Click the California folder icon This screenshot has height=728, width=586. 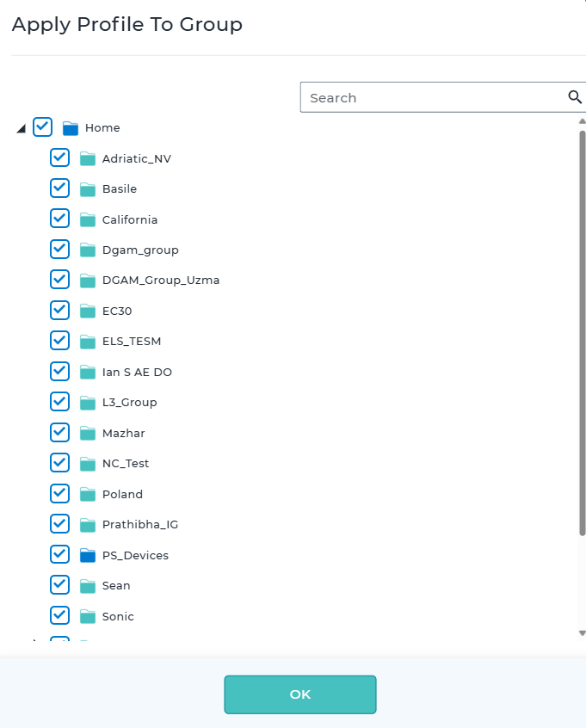pyautogui.click(x=88, y=220)
